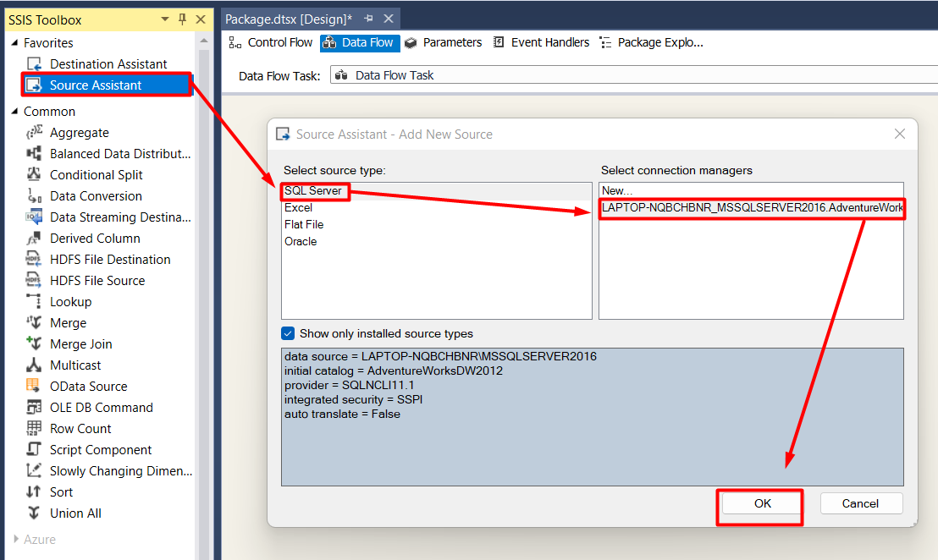The height and width of the screenshot is (560, 938).
Task: Pin the SSIS Toolbox panel
Action: coord(183,19)
